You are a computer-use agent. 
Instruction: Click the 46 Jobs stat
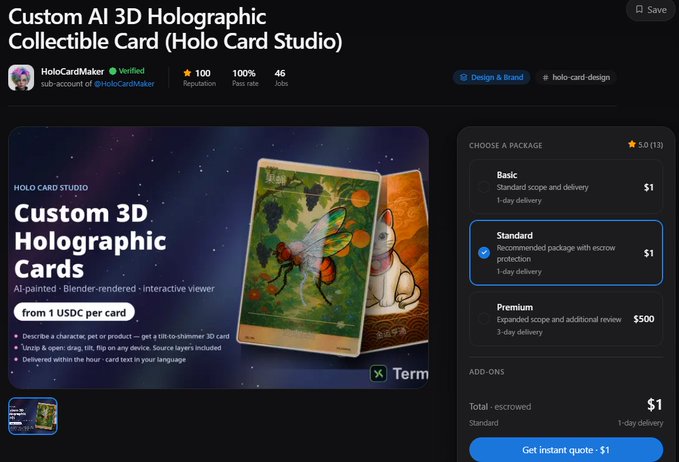[x=281, y=78]
